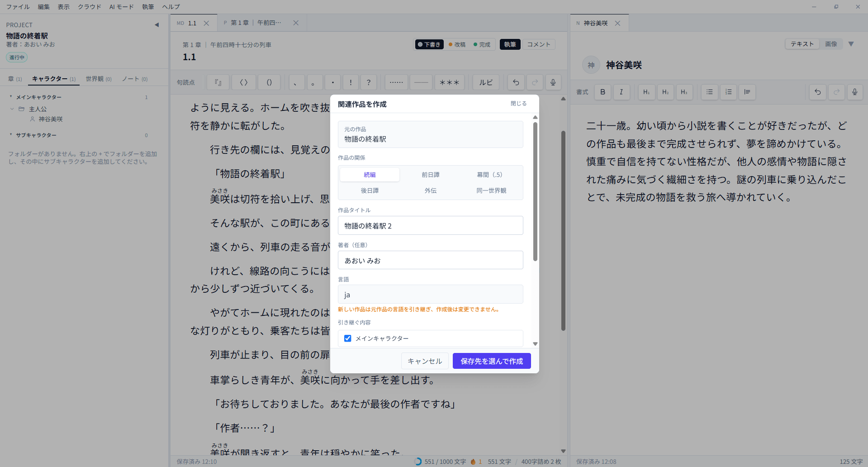Apply italic in character note toolbar

pos(621,92)
